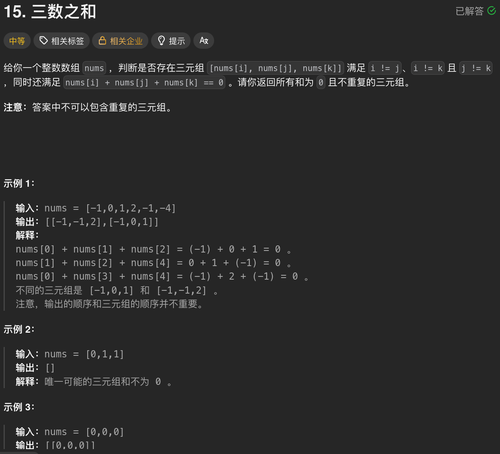Click the 已解答 solved status label

pos(469,11)
